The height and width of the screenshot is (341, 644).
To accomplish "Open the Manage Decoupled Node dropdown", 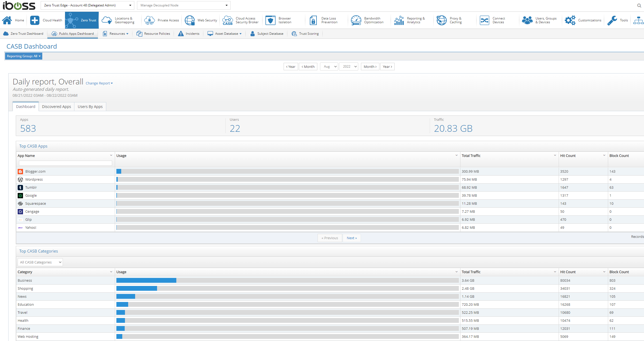I will [x=184, y=5].
